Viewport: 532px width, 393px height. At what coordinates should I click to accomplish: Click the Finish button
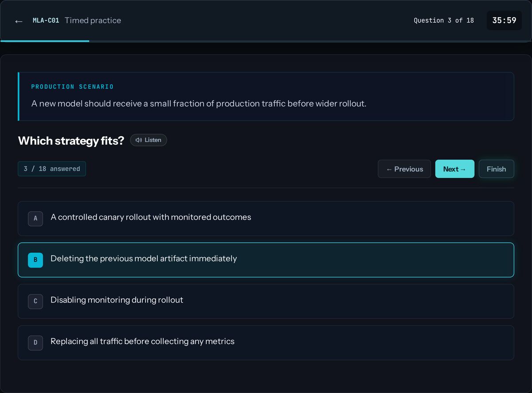point(497,169)
